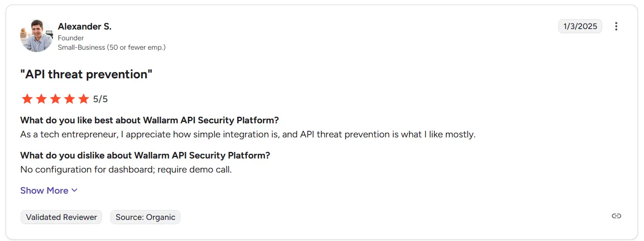Click the Source: Organic badge
644x241 pixels.
[145, 217]
